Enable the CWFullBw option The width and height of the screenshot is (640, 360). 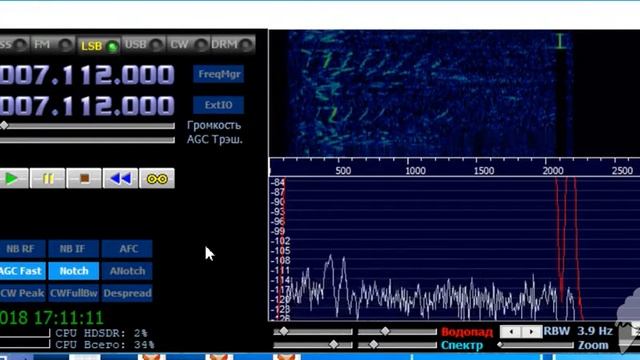[x=73, y=293]
